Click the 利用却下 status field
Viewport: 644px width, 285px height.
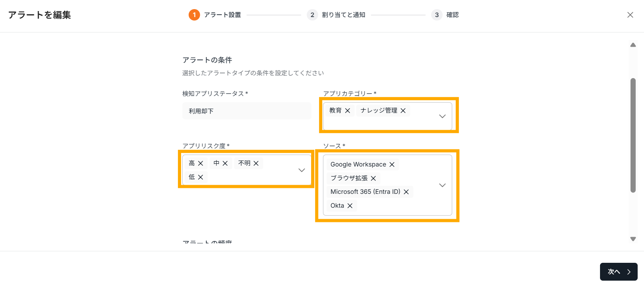pos(247,111)
